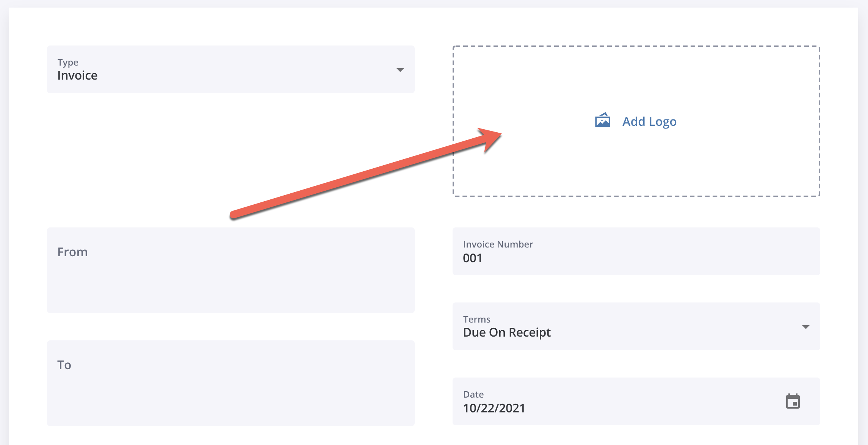
Task: Click the Add Logo link
Action: pyautogui.click(x=649, y=121)
